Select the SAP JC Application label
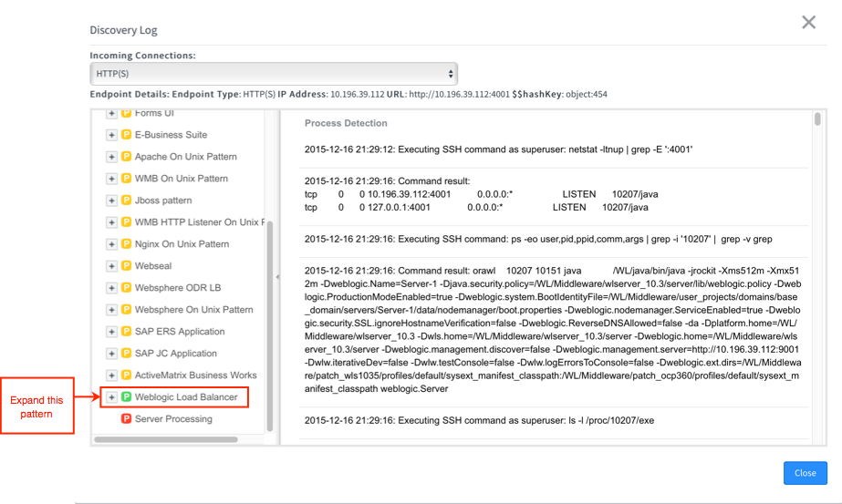This screenshot has width=842, height=504. tap(176, 354)
